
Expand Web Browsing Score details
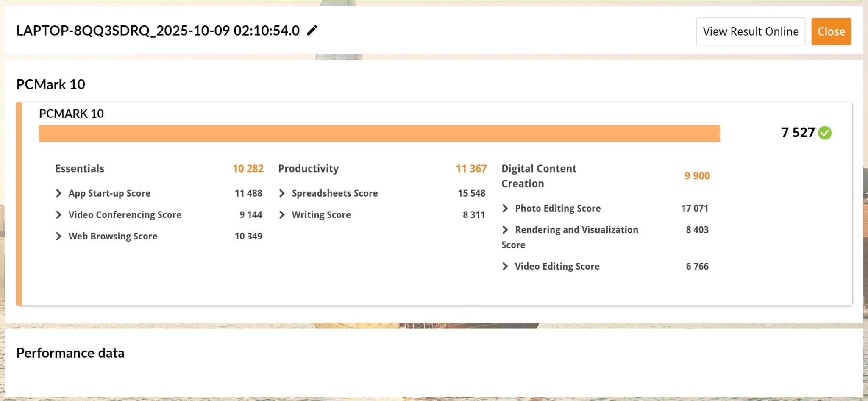59,236
